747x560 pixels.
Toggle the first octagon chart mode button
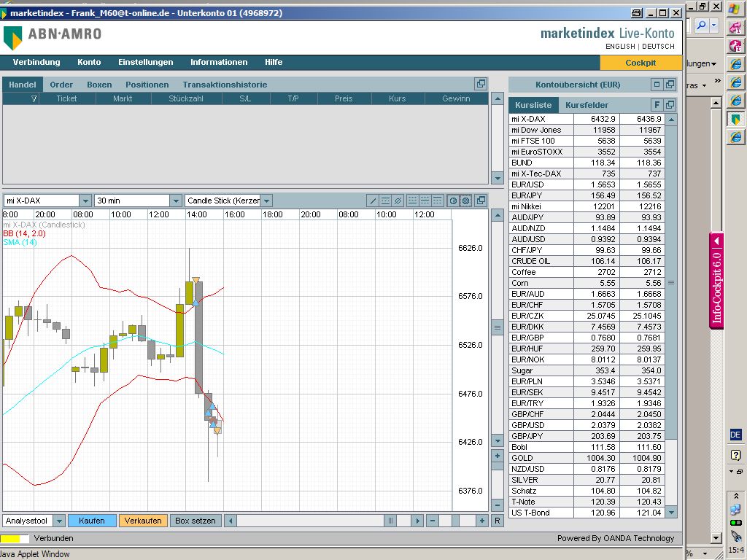tap(453, 201)
